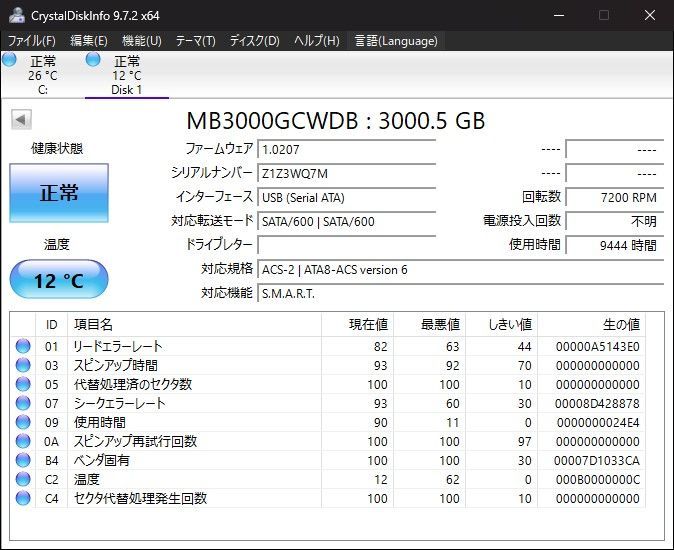This screenshot has height=550, width=674.
Task: Click the ID column header
Action: coord(51,324)
